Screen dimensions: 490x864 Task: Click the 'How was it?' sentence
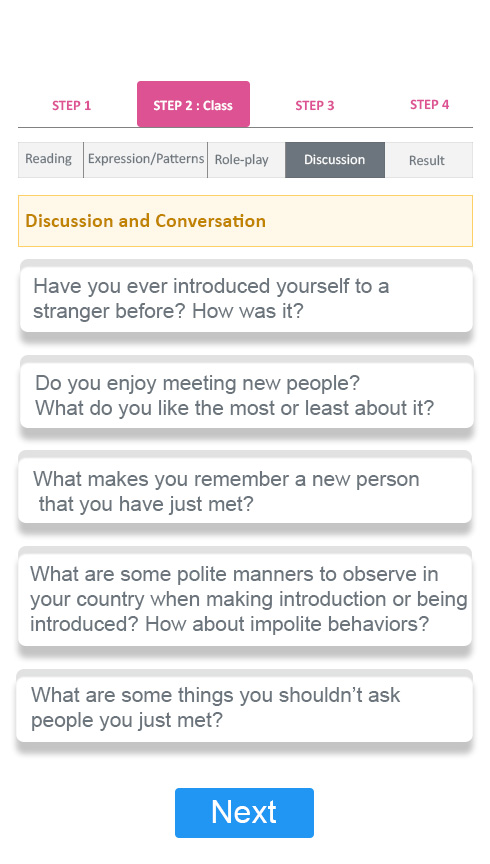tap(247, 311)
